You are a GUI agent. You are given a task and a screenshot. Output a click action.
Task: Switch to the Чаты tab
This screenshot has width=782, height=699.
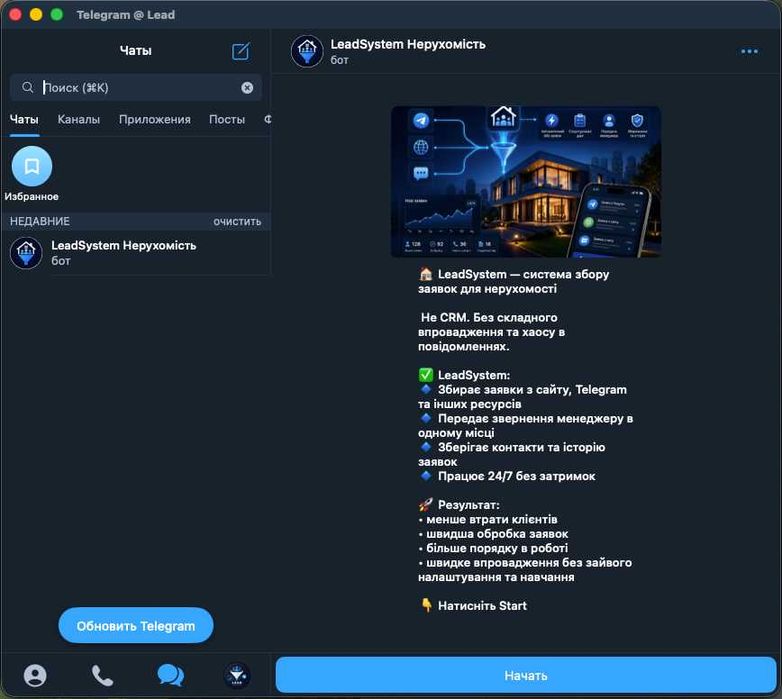point(24,120)
